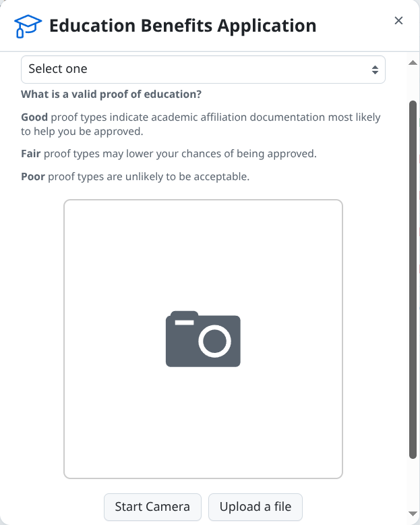This screenshot has width=420, height=525.
Task: Click the text 'to help you be approved.'
Action: coord(82,131)
